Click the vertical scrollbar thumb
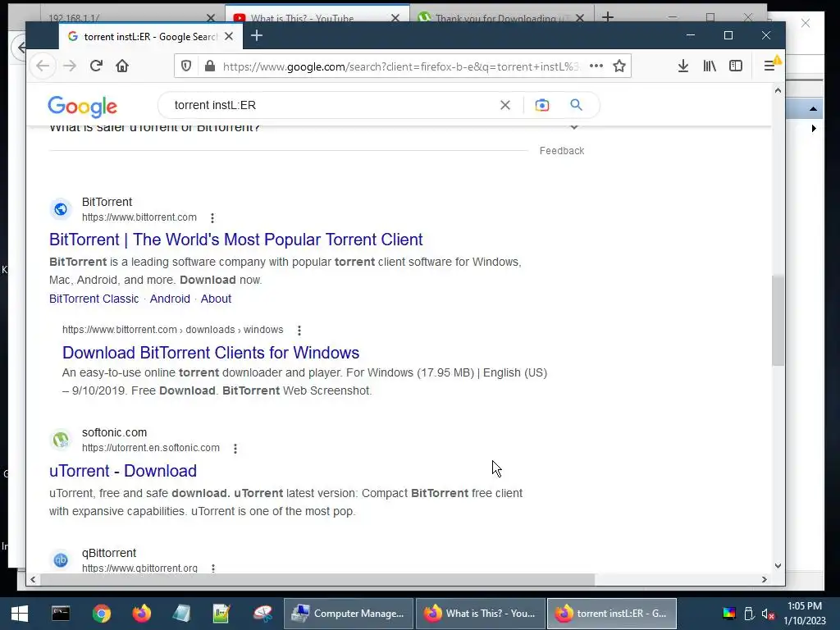 coord(778,321)
